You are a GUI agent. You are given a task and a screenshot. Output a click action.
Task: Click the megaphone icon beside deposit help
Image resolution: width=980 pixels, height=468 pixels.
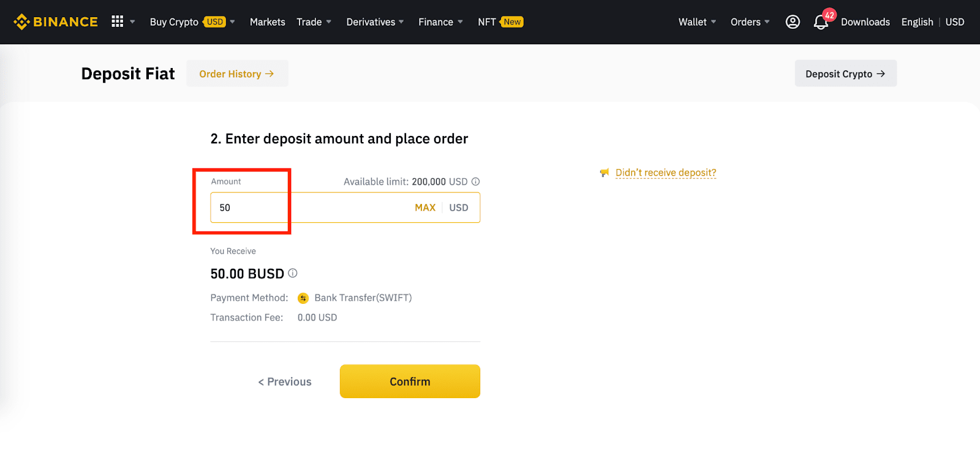click(x=605, y=173)
